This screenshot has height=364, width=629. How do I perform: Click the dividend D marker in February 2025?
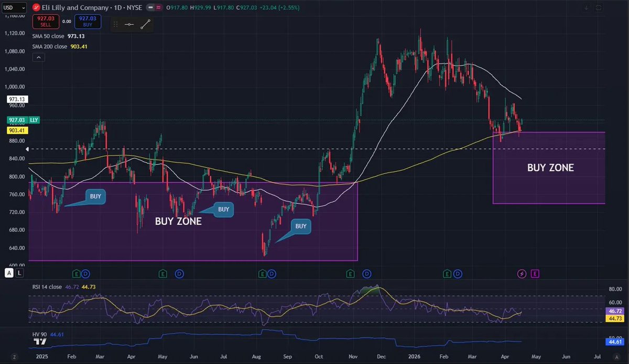(x=85, y=273)
